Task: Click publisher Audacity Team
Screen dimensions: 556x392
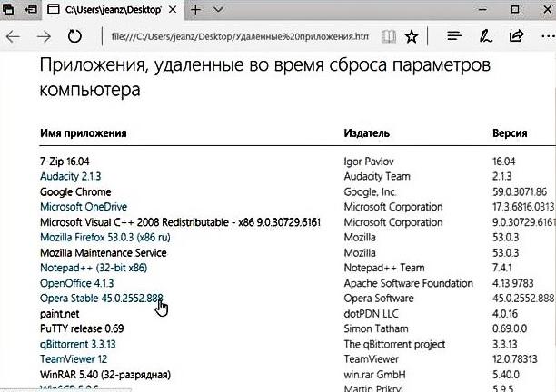Action: pyautogui.click(x=377, y=176)
